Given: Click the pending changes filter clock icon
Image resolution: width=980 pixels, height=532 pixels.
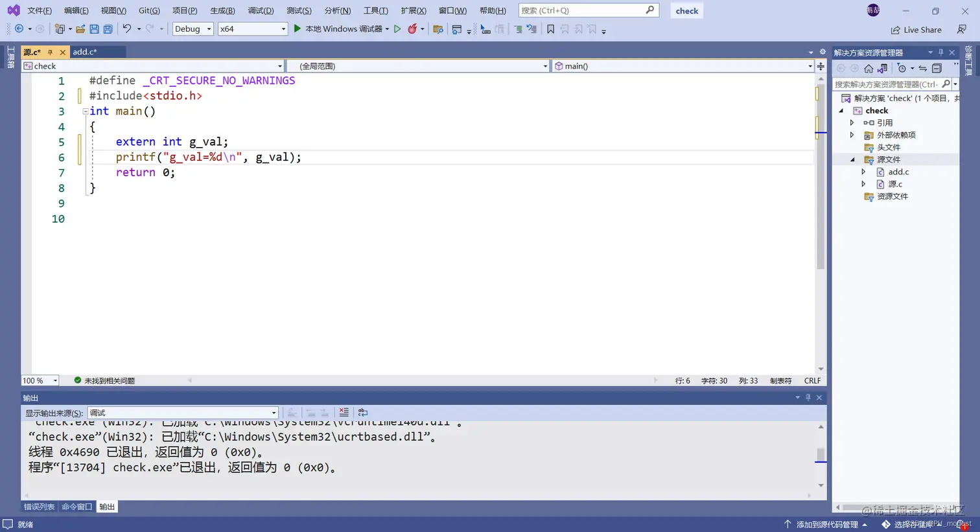Looking at the screenshot, I should click(902, 69).
